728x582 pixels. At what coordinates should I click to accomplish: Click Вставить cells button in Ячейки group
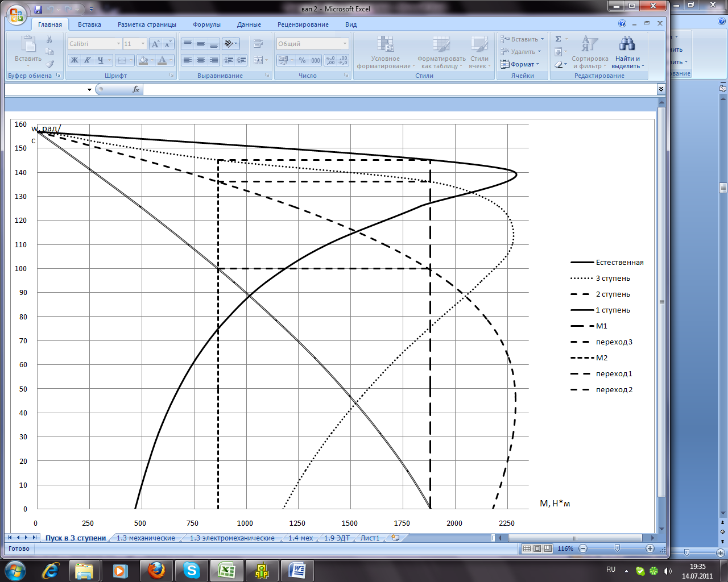click(522, 39)
